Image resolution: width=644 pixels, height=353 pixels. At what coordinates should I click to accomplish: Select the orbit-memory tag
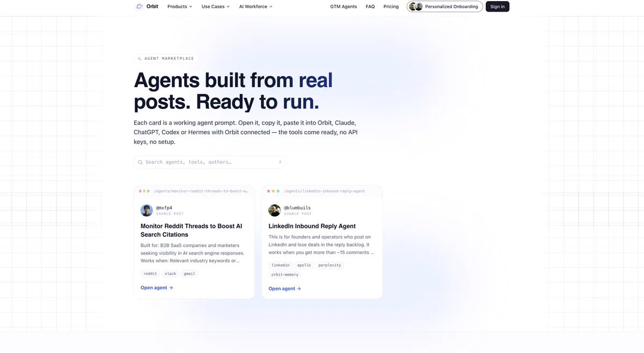285,275
